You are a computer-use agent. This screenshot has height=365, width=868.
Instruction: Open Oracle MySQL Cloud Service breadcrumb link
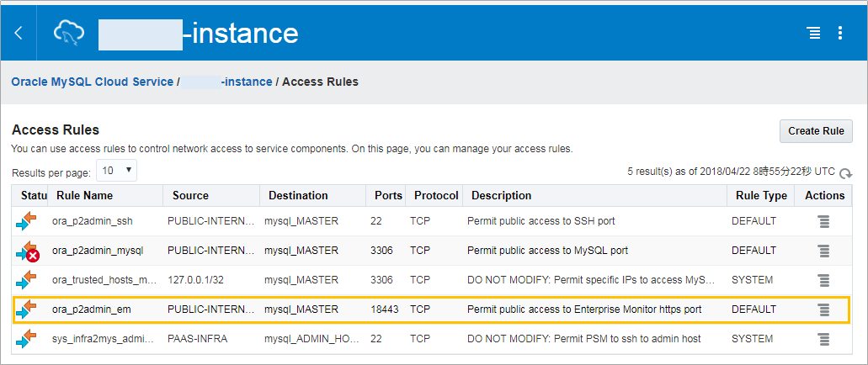coord(93,82)
